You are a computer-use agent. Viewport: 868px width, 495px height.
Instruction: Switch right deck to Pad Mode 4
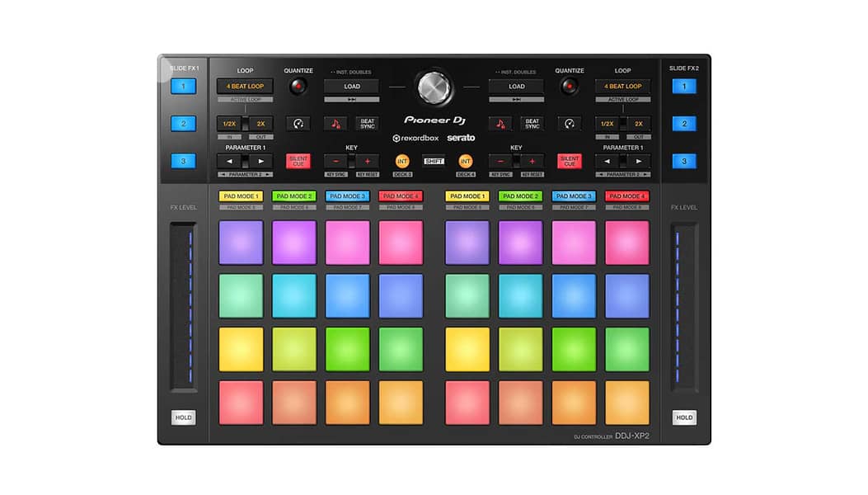[x=627, y=196]
